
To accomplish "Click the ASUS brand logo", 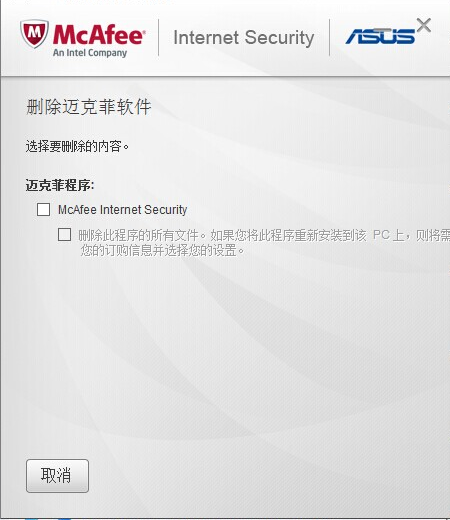I will [380, 36].
